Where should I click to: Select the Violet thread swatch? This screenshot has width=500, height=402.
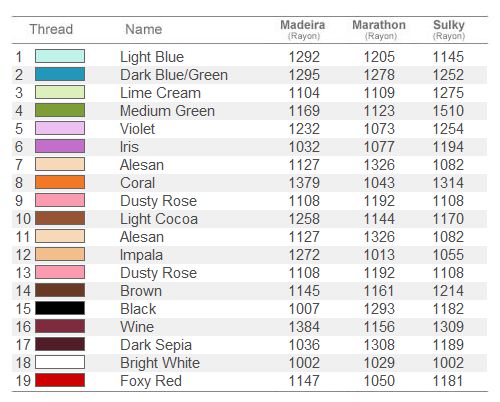(x=60, y=128)
